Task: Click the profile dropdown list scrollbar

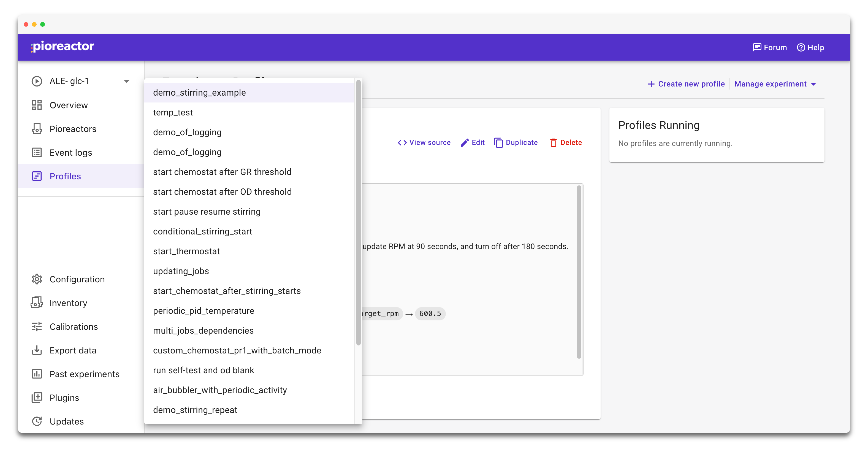Action: click(x=358, y=212)
